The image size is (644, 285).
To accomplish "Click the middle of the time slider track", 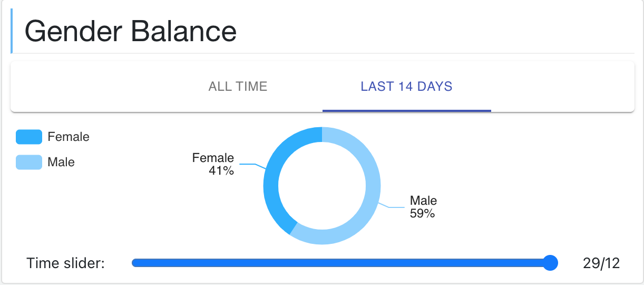I will tap(341, 263).
